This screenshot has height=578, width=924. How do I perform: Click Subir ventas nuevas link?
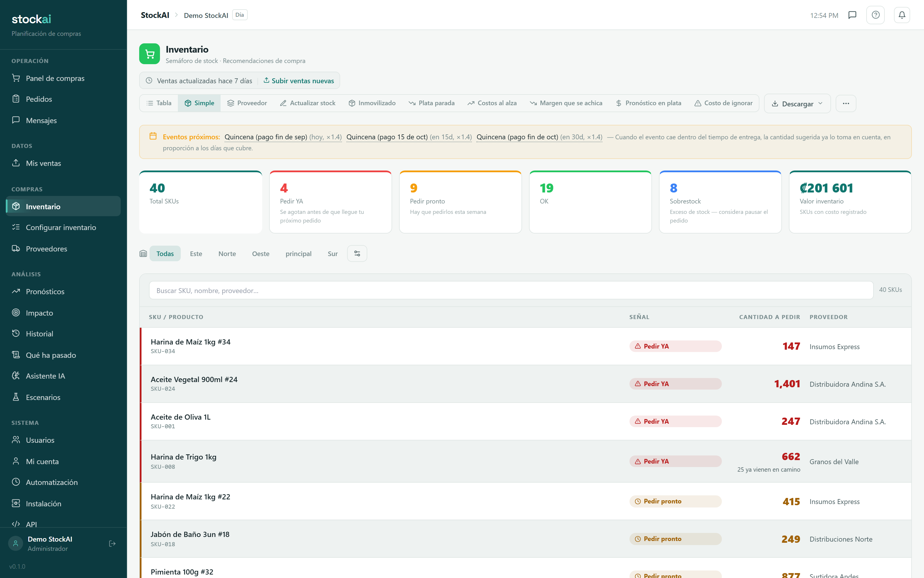pos(299,81)
